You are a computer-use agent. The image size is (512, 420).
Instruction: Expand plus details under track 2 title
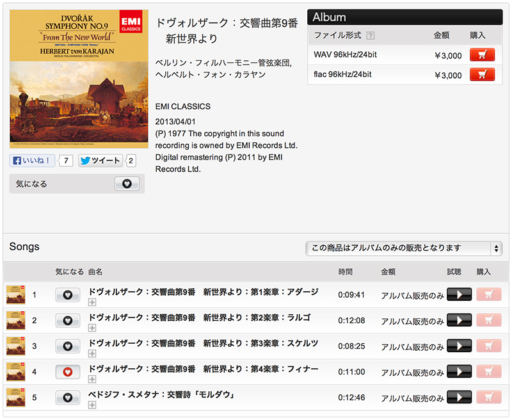pyautogui.click(x=92, y=328)
